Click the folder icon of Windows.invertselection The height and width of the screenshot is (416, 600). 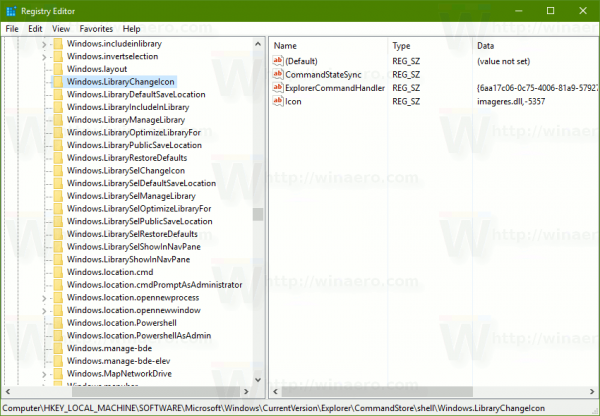click(58, 56)
